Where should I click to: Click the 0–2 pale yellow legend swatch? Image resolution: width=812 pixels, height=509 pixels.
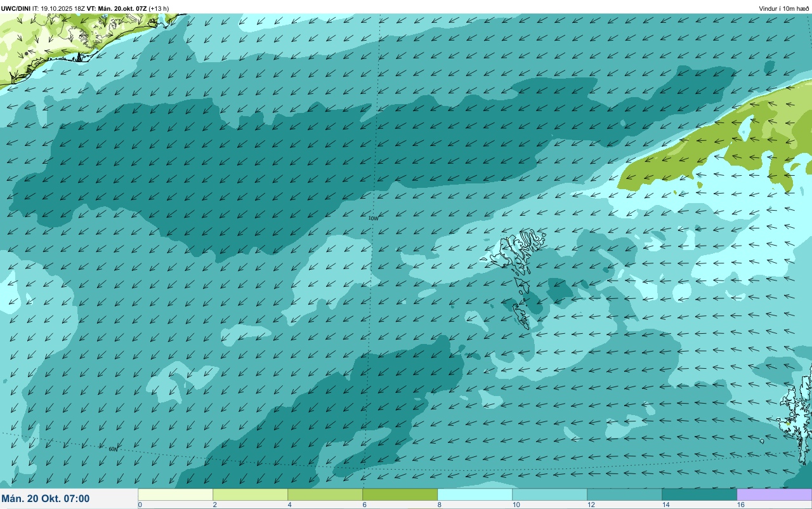tap(176, 494)
